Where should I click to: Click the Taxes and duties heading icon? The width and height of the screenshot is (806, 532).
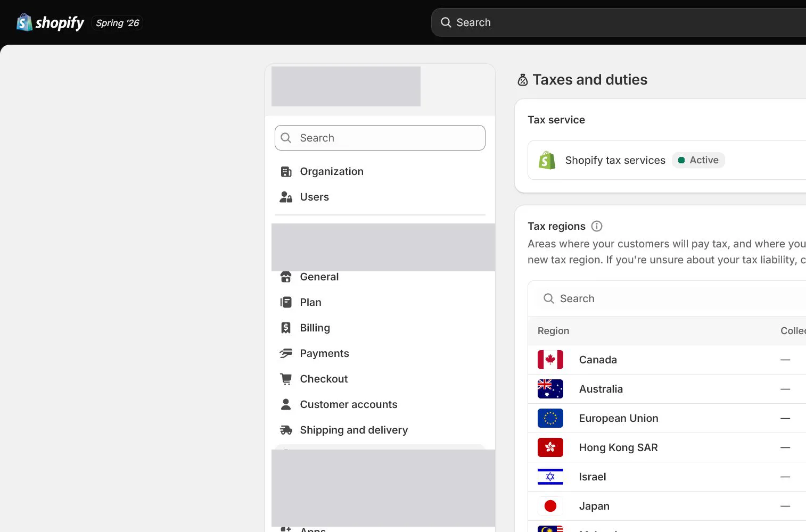(x=523, y=80)
